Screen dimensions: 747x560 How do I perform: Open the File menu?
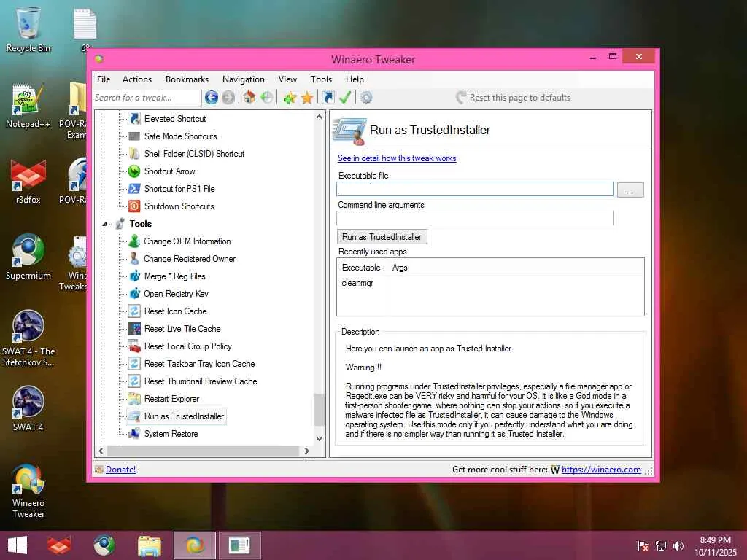coord(104,79)
